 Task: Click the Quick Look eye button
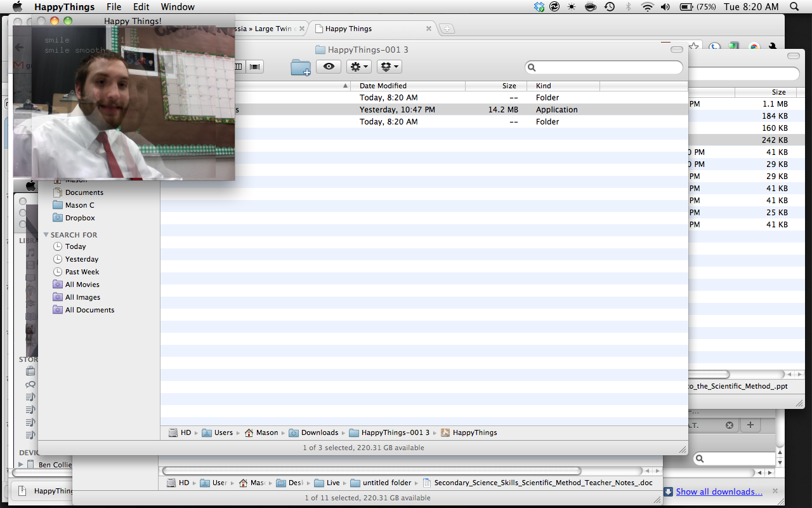329,67
